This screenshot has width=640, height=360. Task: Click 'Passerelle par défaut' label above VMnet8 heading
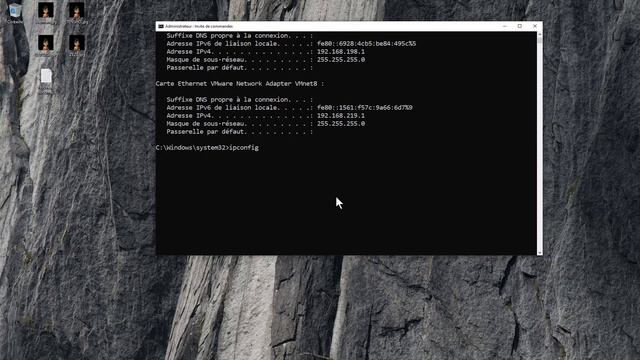(205, 68)
